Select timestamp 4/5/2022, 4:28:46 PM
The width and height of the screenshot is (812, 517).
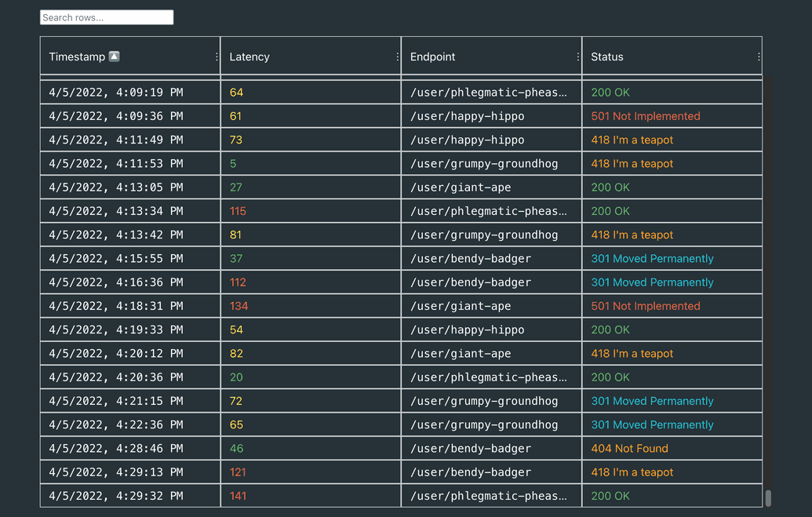[116, 449]
